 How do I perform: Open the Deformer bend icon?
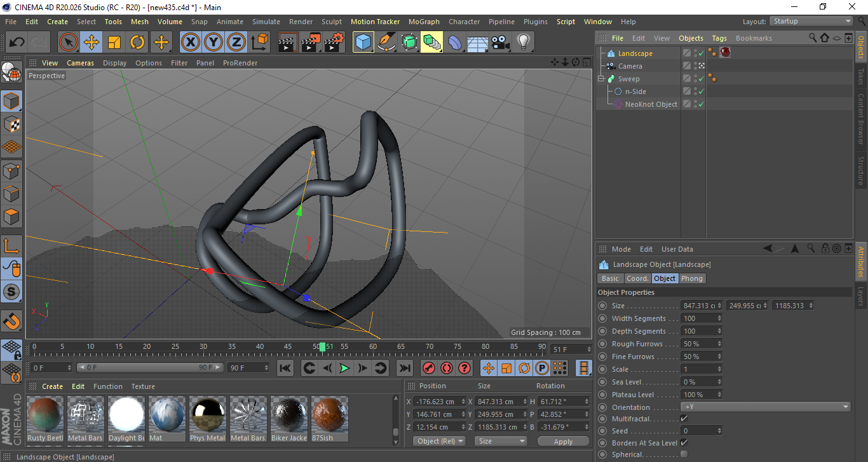[455, 43]
